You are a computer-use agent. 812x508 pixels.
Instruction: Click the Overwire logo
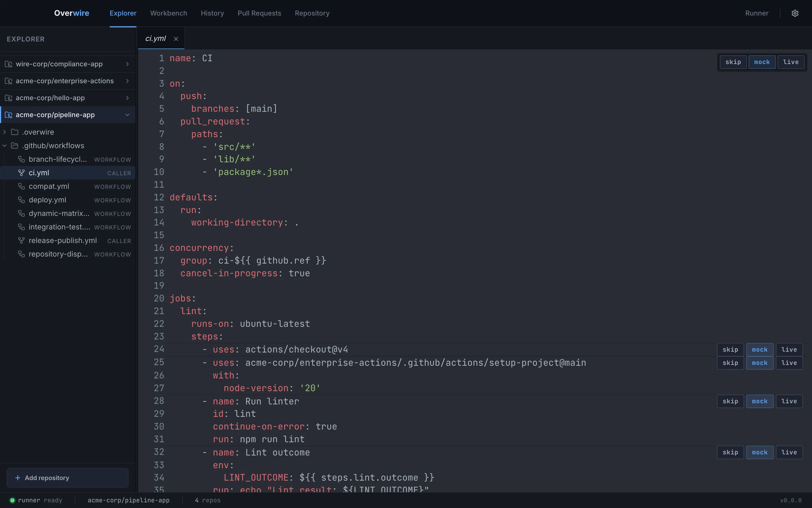(71, 13)
